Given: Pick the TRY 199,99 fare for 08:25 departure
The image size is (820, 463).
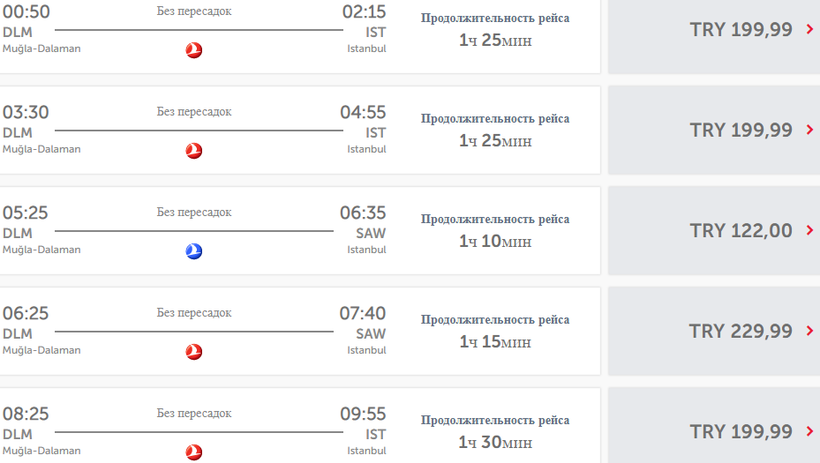Looking at the screenshot, I should pos(740,432).
